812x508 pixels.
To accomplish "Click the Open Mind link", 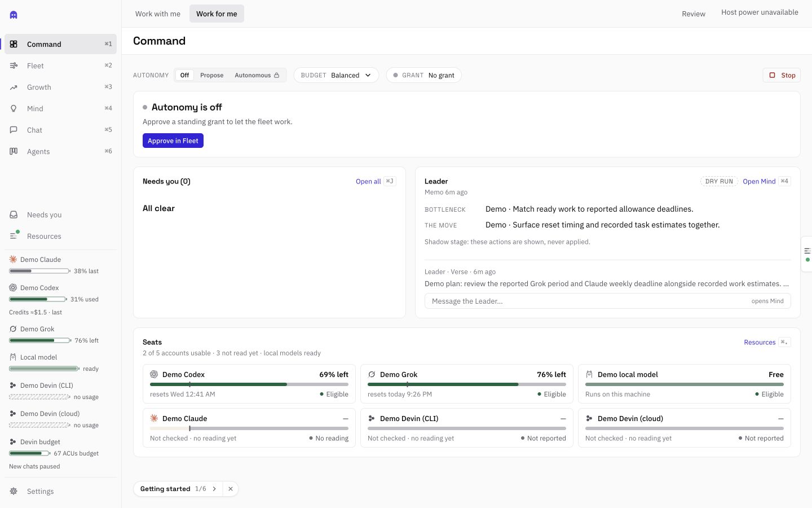I will click(x=759, y=181).
